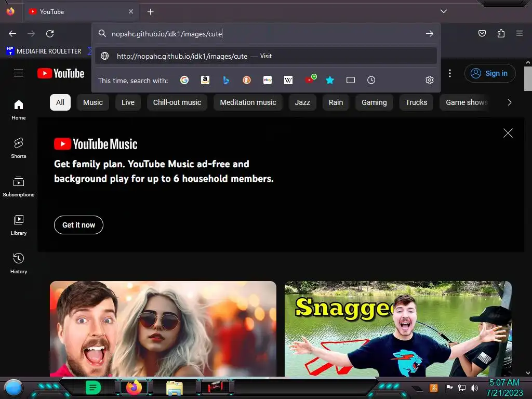Open History in the sidebar

tap(19, 263)
